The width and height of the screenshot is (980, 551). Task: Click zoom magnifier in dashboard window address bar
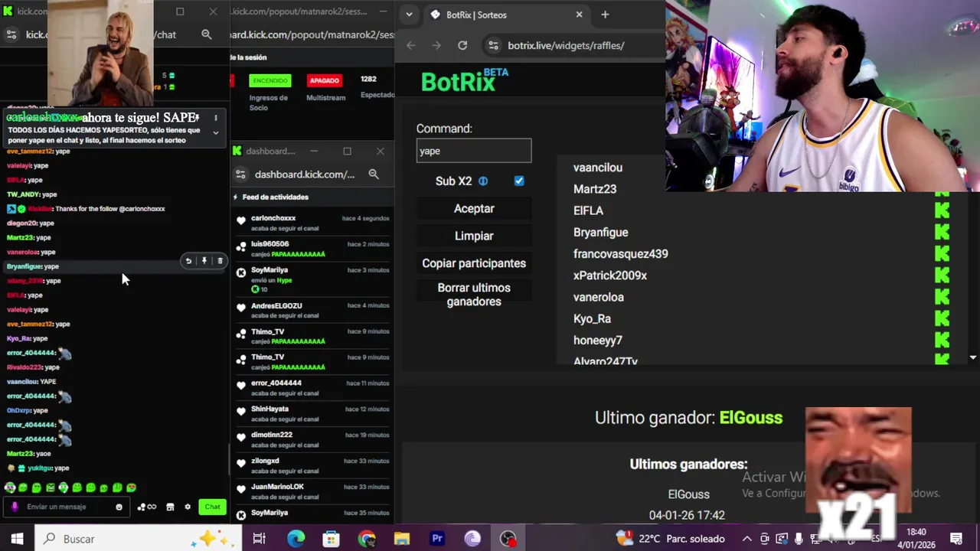(374, 174)
